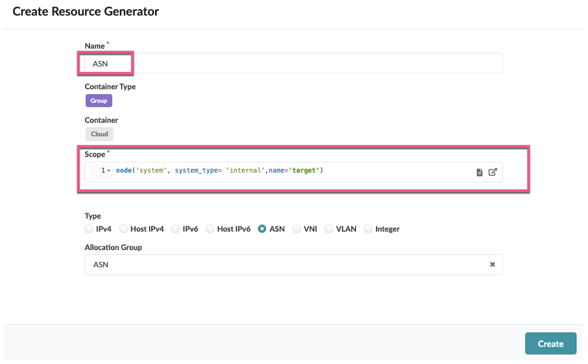
Task: Choose the IPv6 type radio button
Action: [x=175, y=229]
